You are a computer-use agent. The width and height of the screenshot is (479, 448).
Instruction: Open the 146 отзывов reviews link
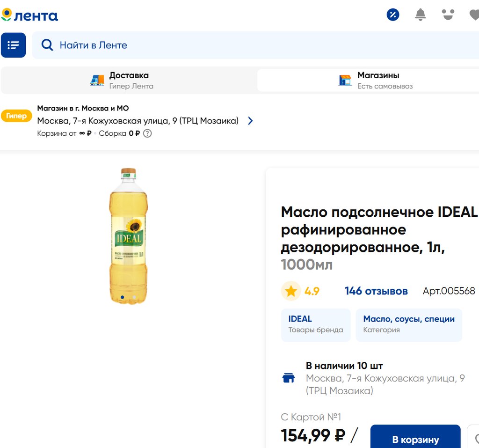[x=376, y=291]
